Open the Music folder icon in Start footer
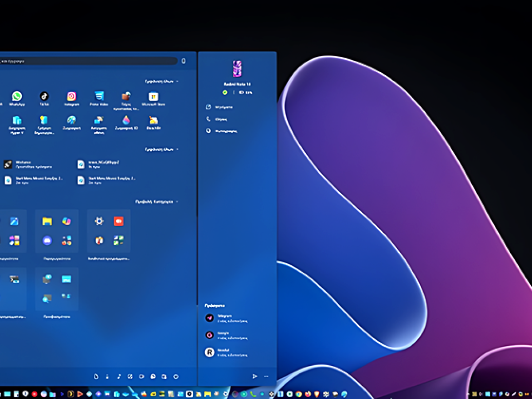 coord(119,376)
